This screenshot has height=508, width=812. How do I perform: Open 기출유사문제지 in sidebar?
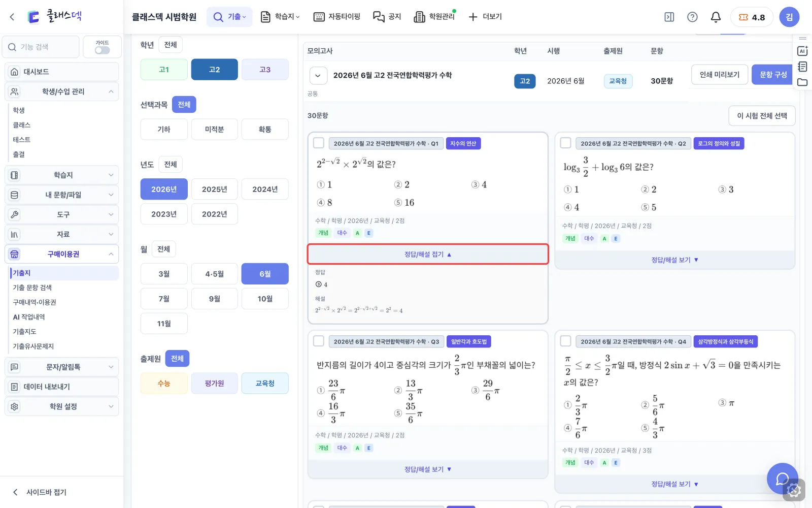33,346
